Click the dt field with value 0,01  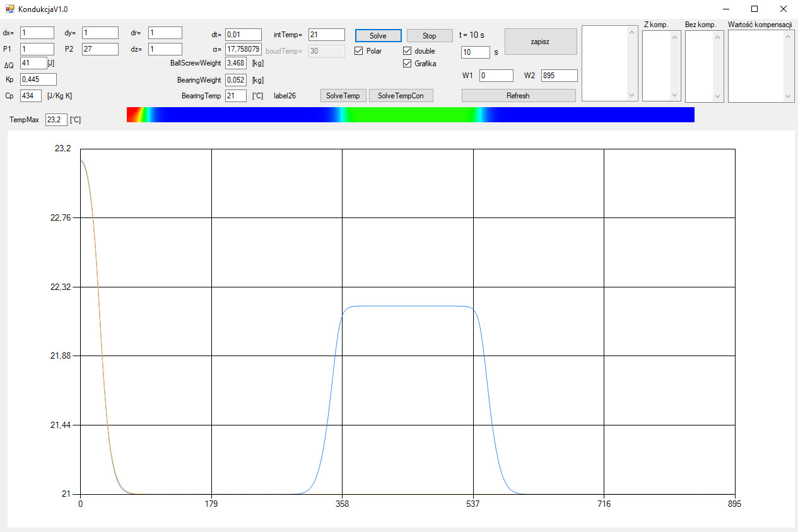pos(244,35)
